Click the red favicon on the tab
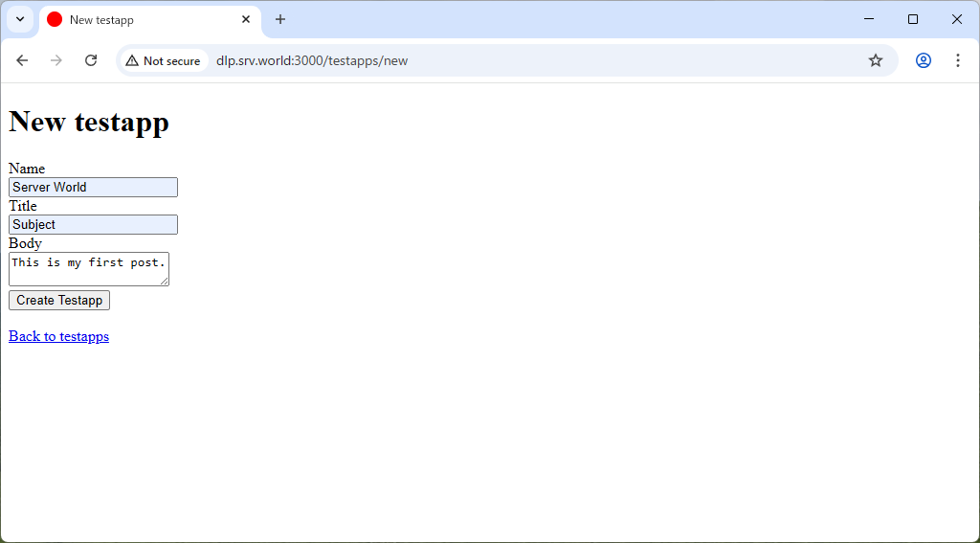This screenshot has height=543, width=980. [55, 19]
